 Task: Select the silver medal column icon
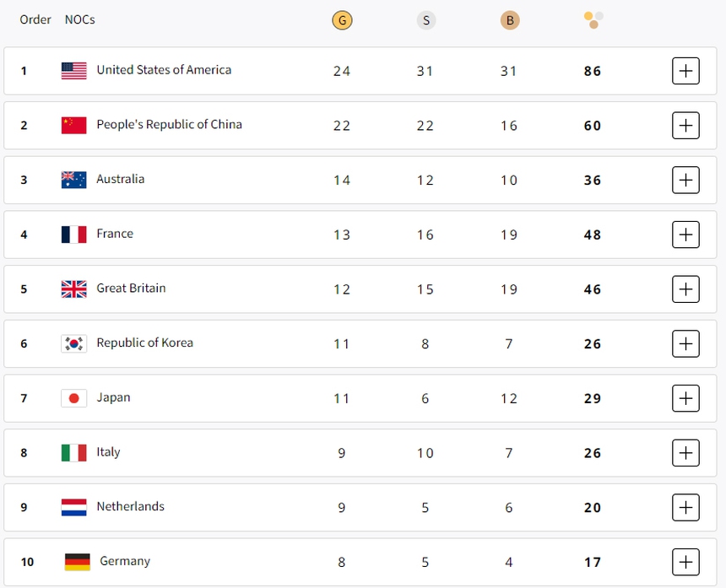426,19
